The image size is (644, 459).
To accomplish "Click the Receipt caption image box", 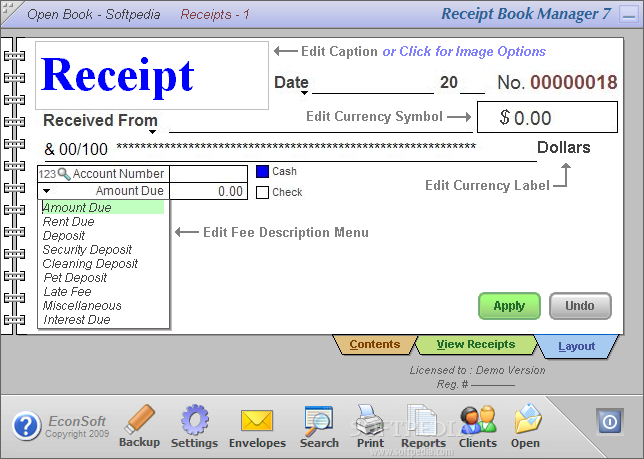I will tap(152, 76).
